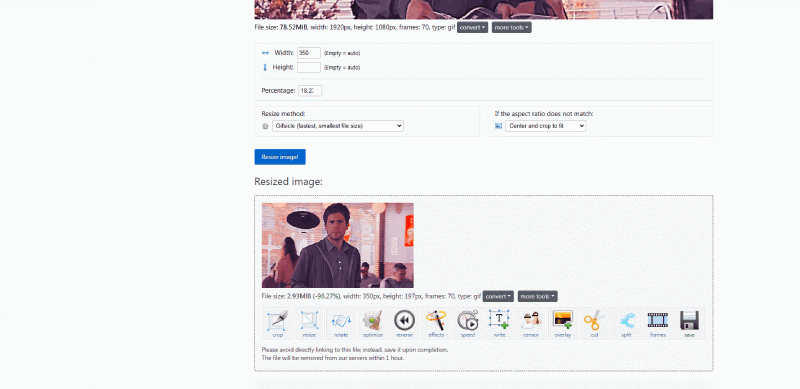Select the write text tool
800x389 pixels.
499,324
